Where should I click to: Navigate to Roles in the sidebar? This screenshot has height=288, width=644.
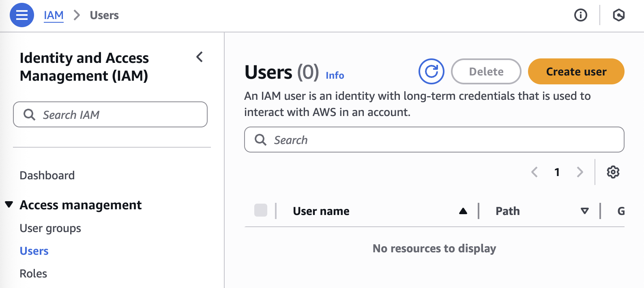coord(33,273)
